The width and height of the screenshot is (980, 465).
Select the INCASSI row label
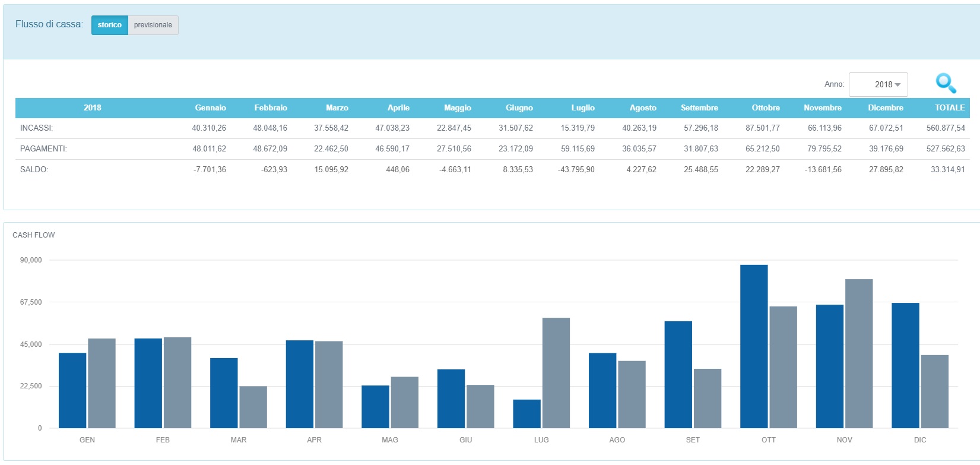[36, 128]
